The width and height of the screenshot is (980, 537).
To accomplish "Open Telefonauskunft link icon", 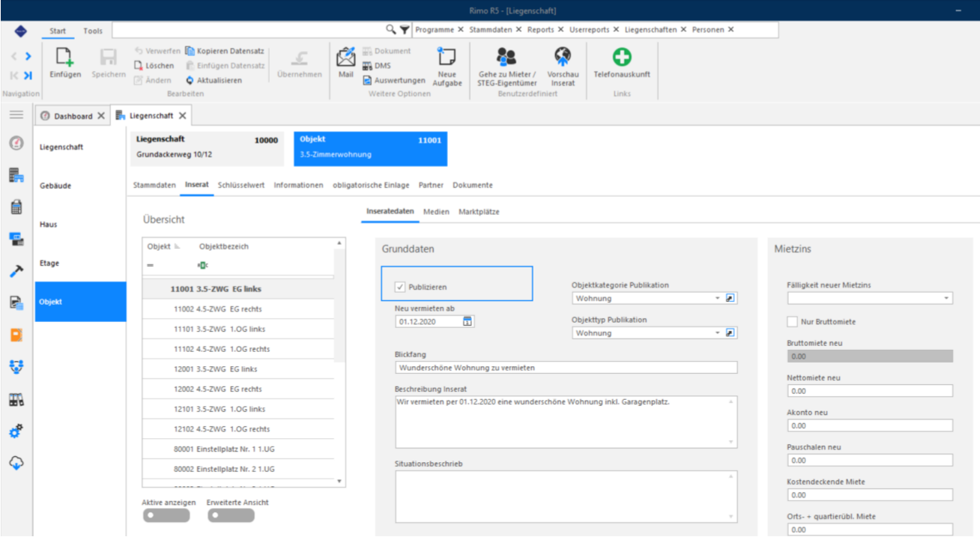I will coord(622,57).
